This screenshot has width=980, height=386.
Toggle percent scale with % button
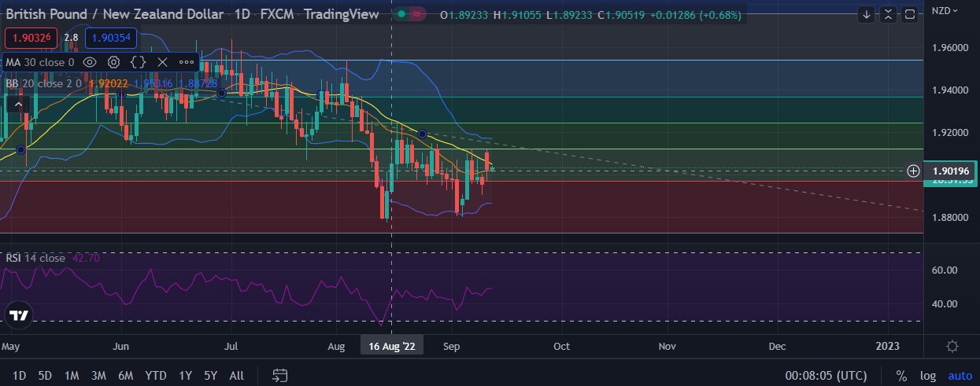[900, 376]
